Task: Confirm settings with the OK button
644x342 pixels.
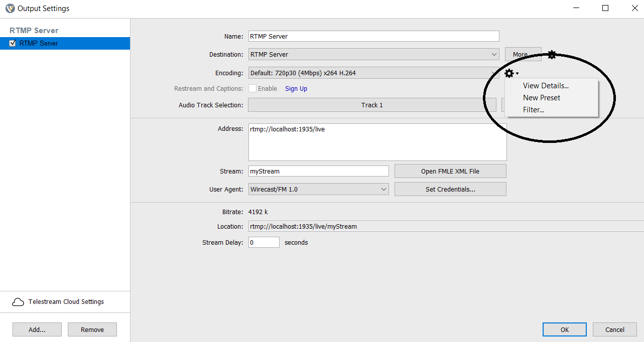Action: 564,329
